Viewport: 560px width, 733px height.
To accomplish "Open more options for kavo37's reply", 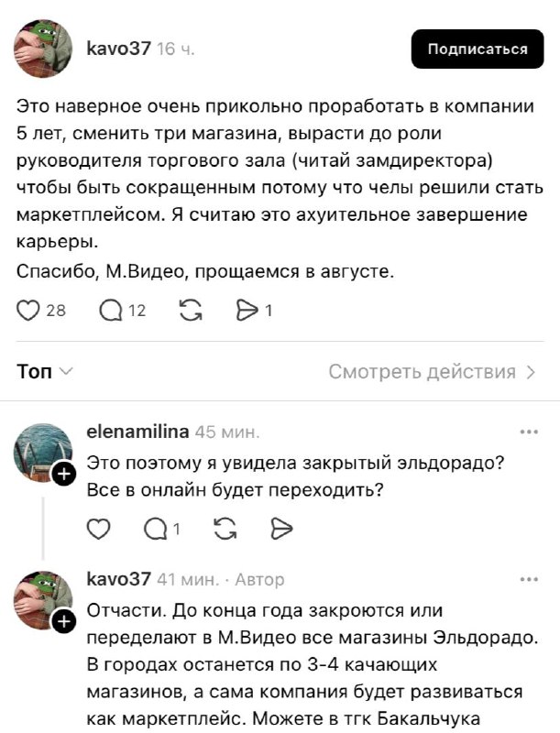I will tap(529, 579).
